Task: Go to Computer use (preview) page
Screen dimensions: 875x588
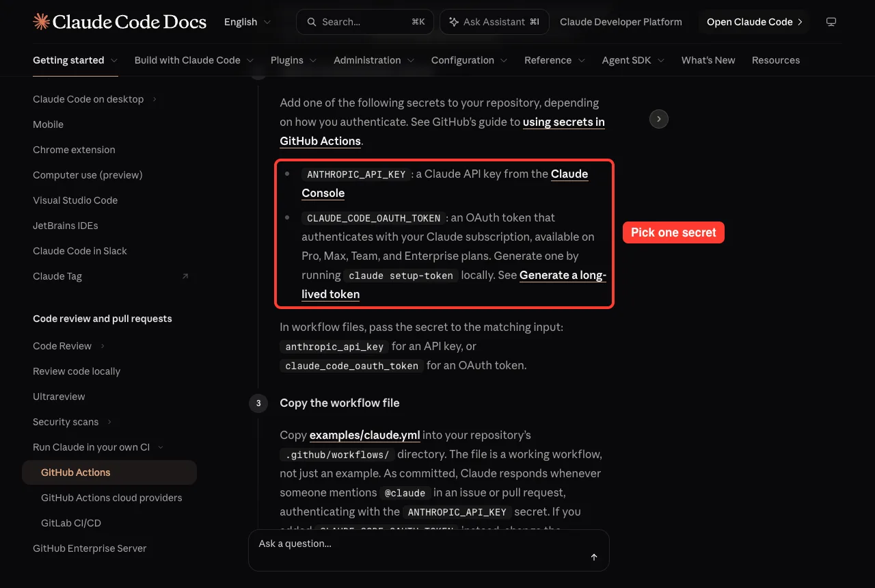Action: pyautogui.click(x=87, y=175)
